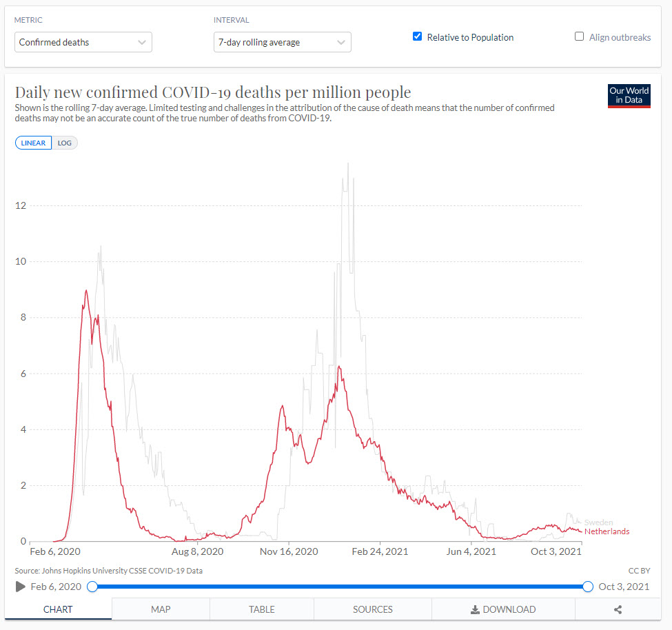Switch scale to LOG
The height and width of the screenshot is (630, 672).
[65, 143]
